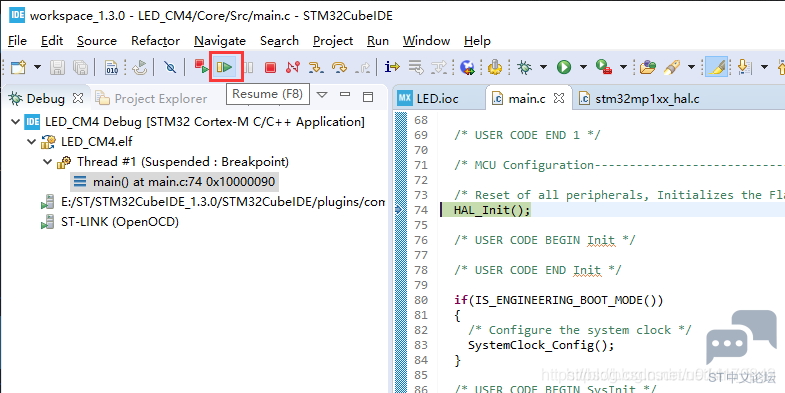Click the Step Over arrow icon
This screenshot has height=393, width=785.
[x=339, y=67]
